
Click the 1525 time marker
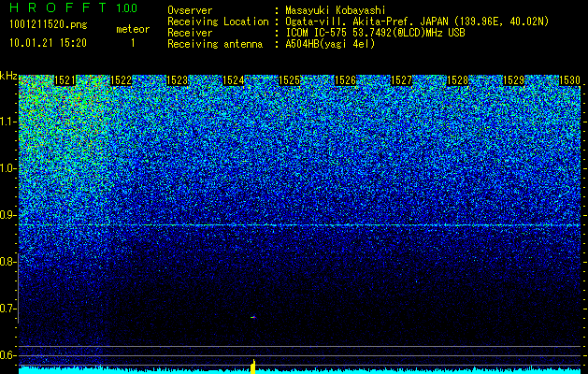289,80
